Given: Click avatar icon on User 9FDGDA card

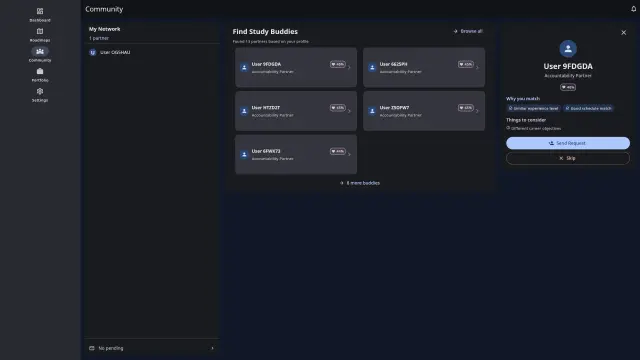Looking at the screenshot, I should pos(244,67).
